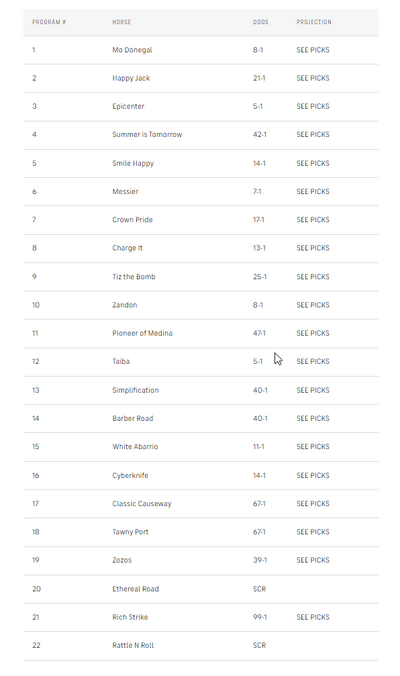Image resolution: width=400 pixels, height=676 pixels.
Task: Open SEE PICKS for Messier
Action: tap(312, 191)
